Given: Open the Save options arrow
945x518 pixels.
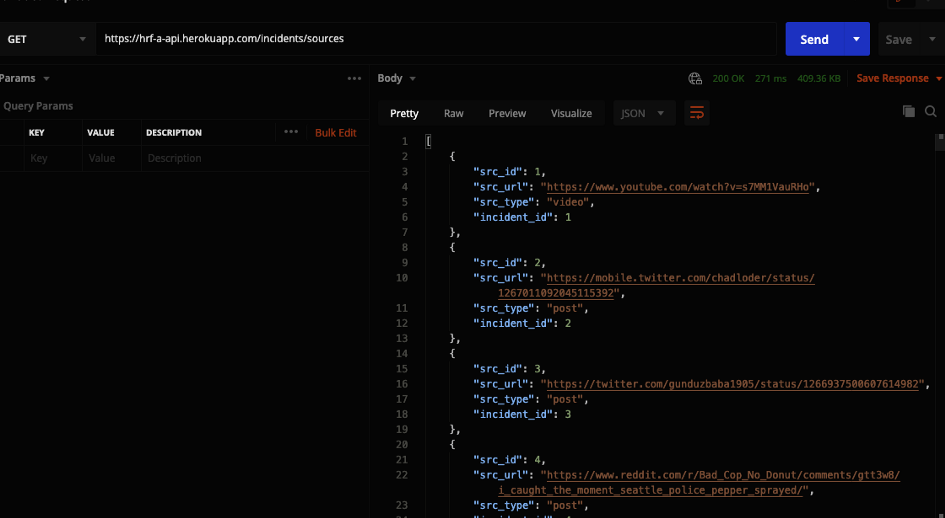Looking at the screenshot, I should [x=932, y=39].
